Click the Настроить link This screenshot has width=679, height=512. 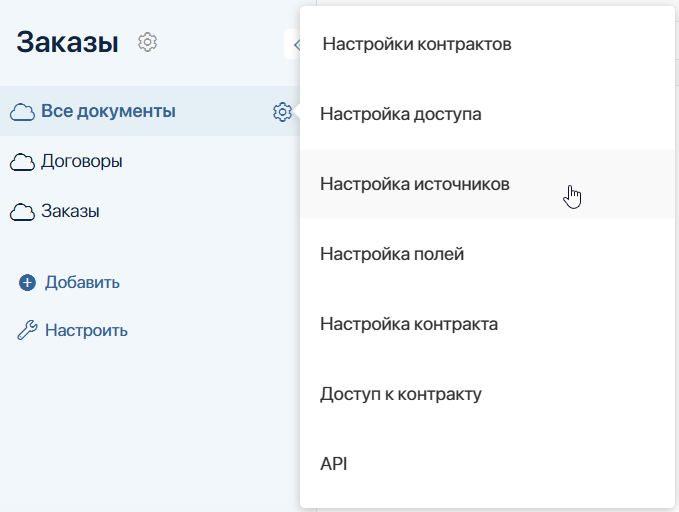86,331
